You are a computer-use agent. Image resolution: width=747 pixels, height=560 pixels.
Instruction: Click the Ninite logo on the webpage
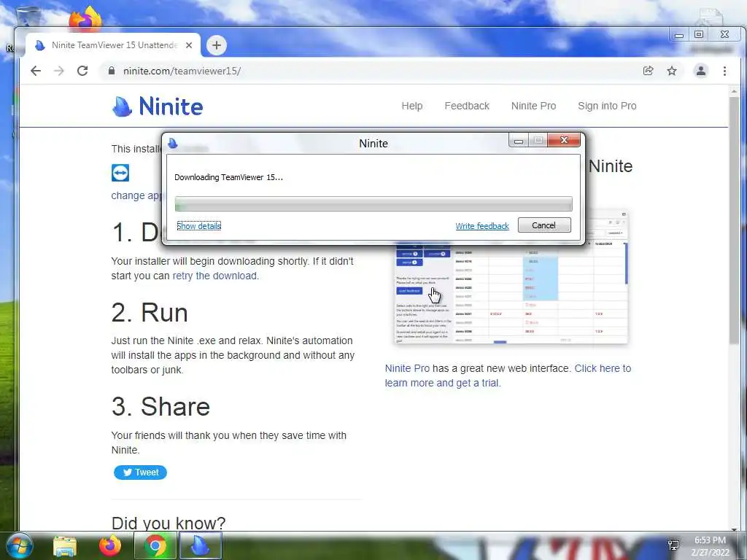158,106
